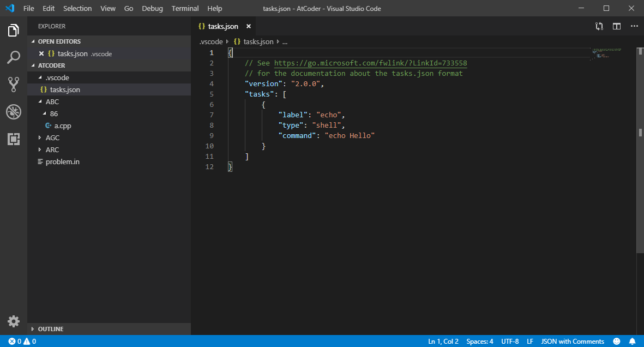This screenshot has height=347, width=644.
Task: Collapse the OPEN EDITORS section
Action: tap(59, 41)
